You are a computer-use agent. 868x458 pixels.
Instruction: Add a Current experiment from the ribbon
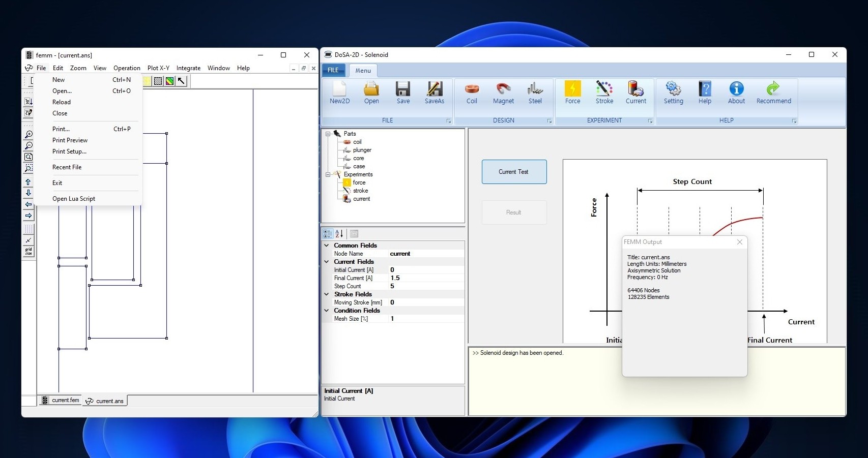tap(636, 93)
